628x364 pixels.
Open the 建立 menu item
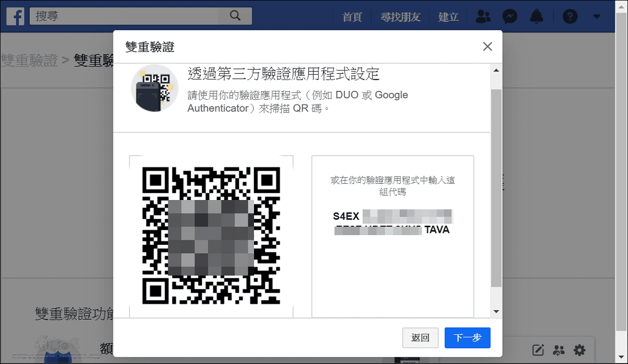(x=448, y=17)
